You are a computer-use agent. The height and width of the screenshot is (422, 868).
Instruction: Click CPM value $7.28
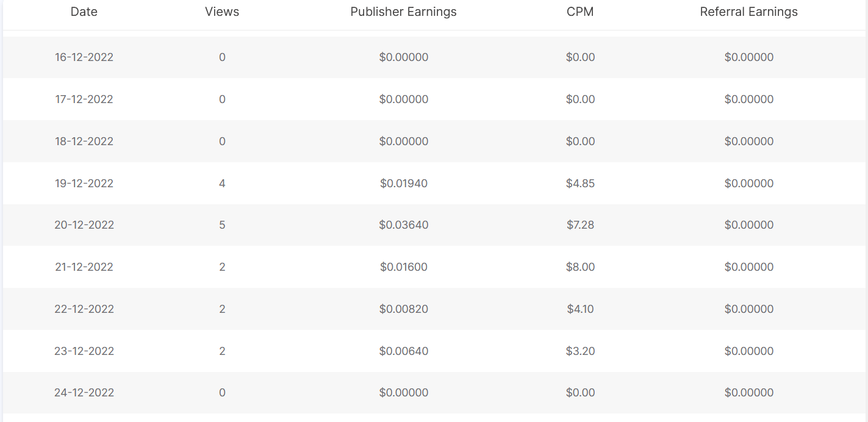point(580,225)
